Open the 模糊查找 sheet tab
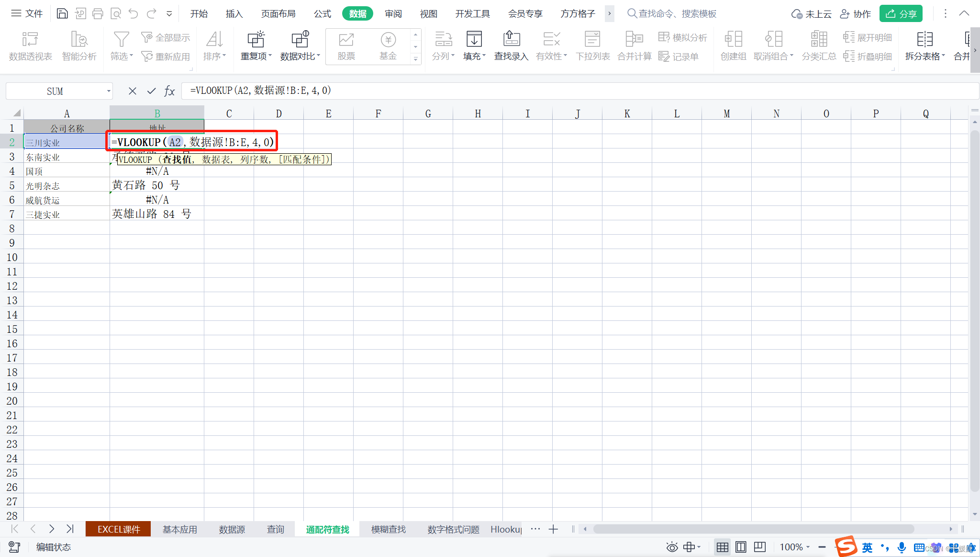This screenshot has height=557, width=980. pyautogui.click(x=389, y=529)
